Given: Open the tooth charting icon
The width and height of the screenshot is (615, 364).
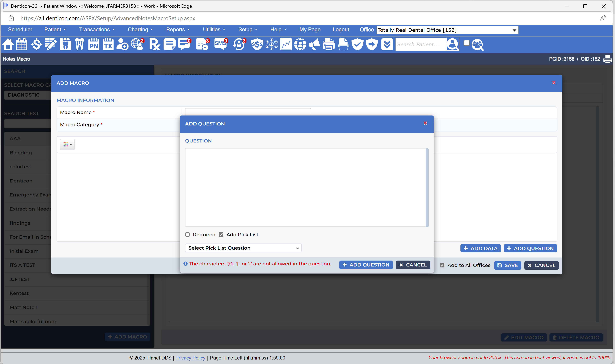Looking at the screenshot, I should (x=65, y=44).
